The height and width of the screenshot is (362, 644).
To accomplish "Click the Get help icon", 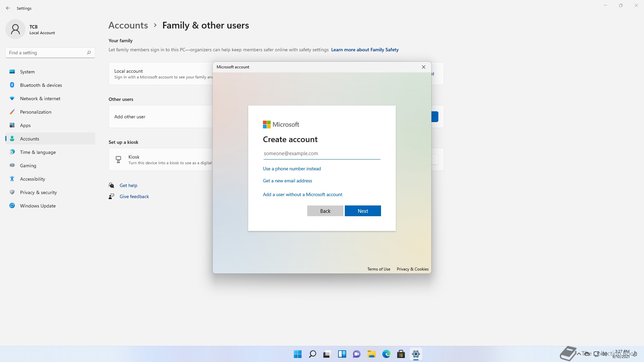I will [x=111, y=185].
